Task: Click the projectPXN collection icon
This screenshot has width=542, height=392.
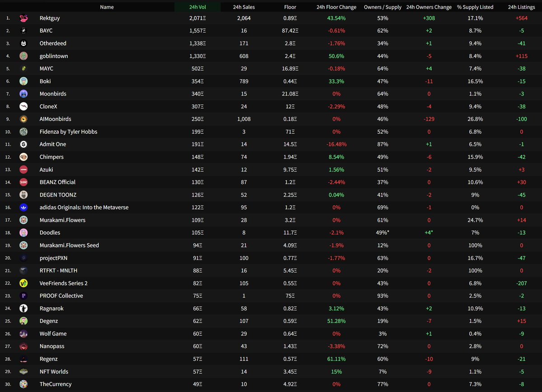Action: tap(23, 258)
